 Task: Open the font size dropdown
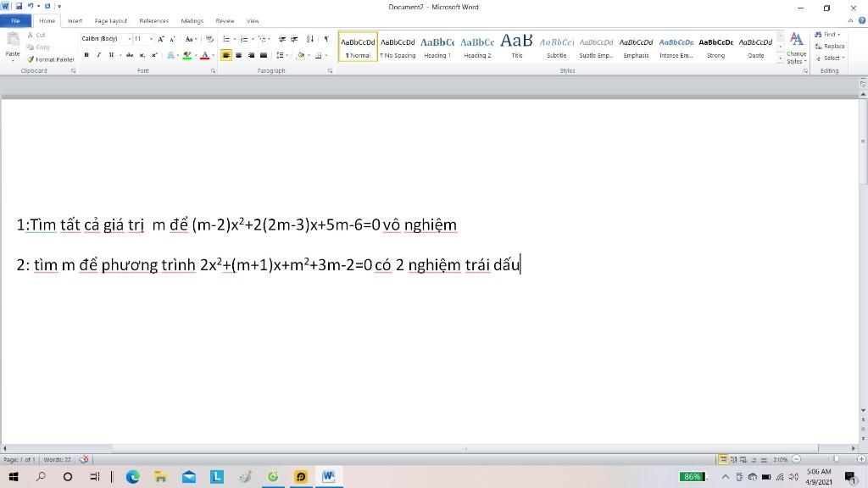(x=151, y=39)
